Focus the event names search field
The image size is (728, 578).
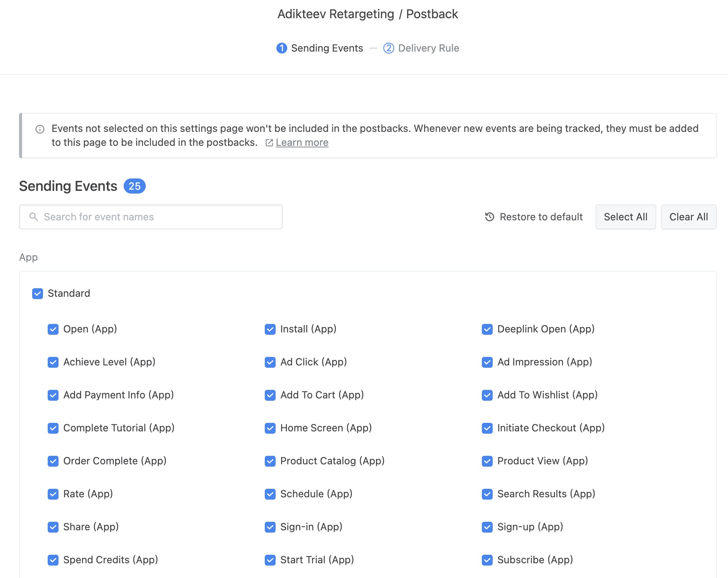tap(155, 217)
